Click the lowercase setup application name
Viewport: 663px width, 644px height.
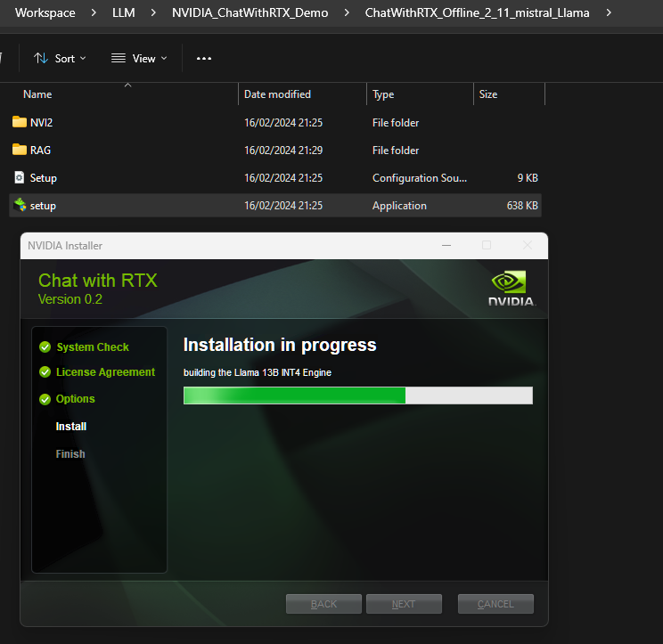[x=43, y=206]
